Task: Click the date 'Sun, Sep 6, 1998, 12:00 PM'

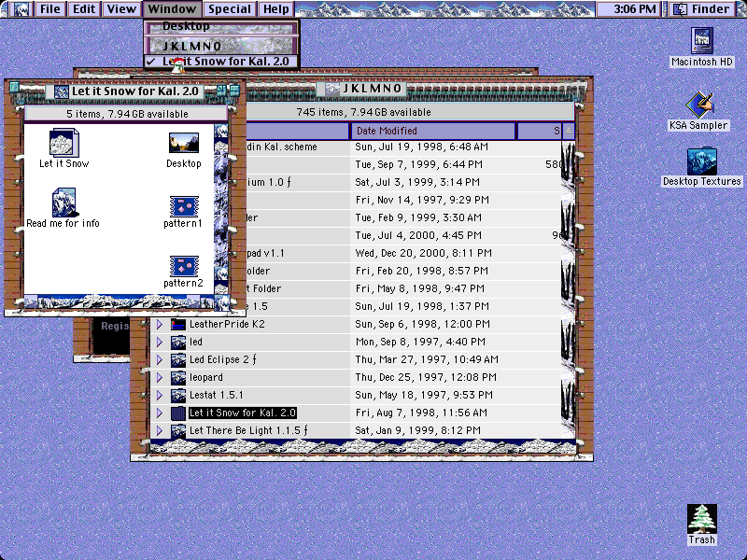Action: click(x=423, y=324)
